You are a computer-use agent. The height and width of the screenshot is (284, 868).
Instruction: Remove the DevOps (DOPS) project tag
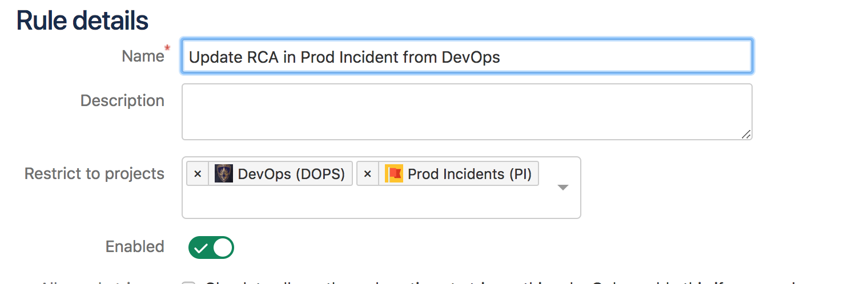[198, 174]
